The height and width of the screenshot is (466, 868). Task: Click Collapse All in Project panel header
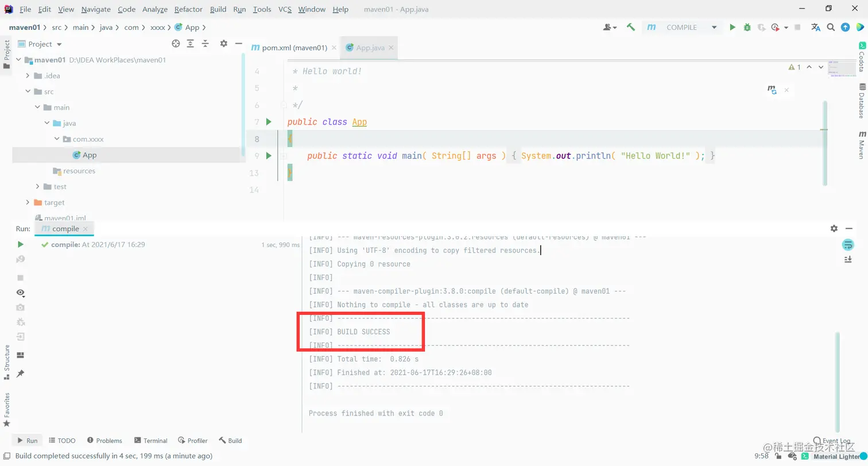click(205, 44)
